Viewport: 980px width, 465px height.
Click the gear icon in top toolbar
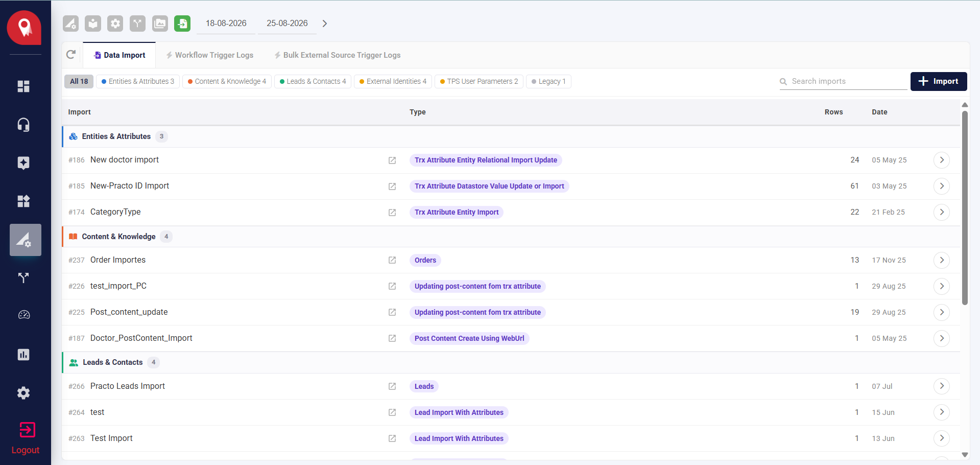115,24
